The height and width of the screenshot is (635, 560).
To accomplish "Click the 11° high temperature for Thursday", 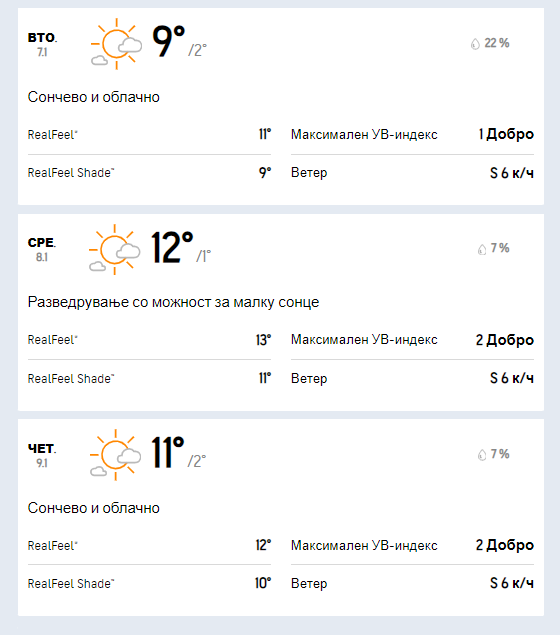I will tap(168, 452).
